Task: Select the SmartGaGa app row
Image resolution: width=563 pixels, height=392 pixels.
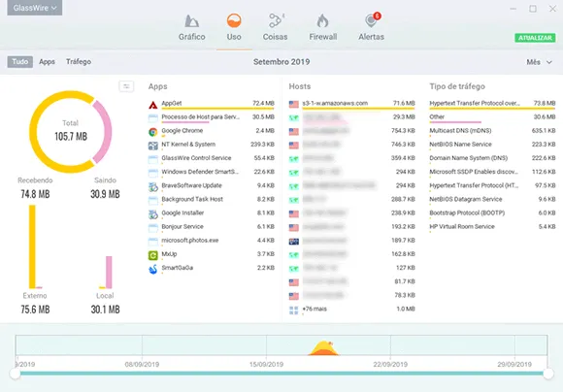Action: pyautogui.click(x=212, y=269)
